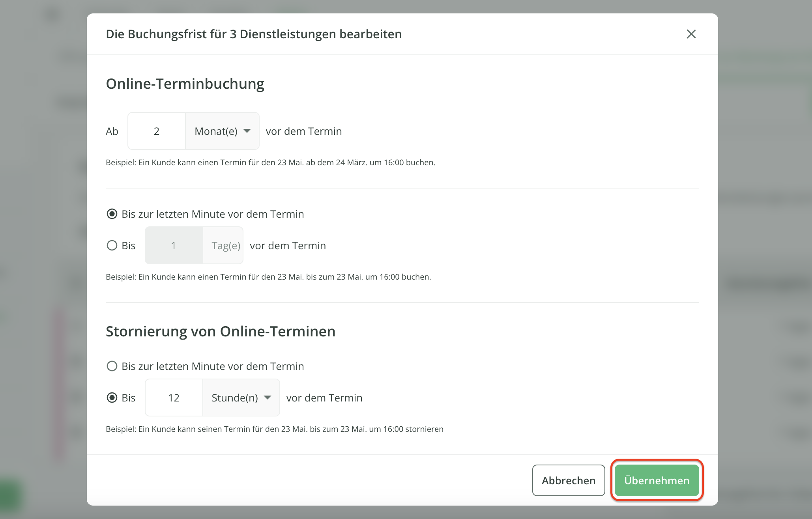
Task: Select booking option "Bis zur letzten Minute" under Online-Terminbuchung
Action: pos(112,214)
